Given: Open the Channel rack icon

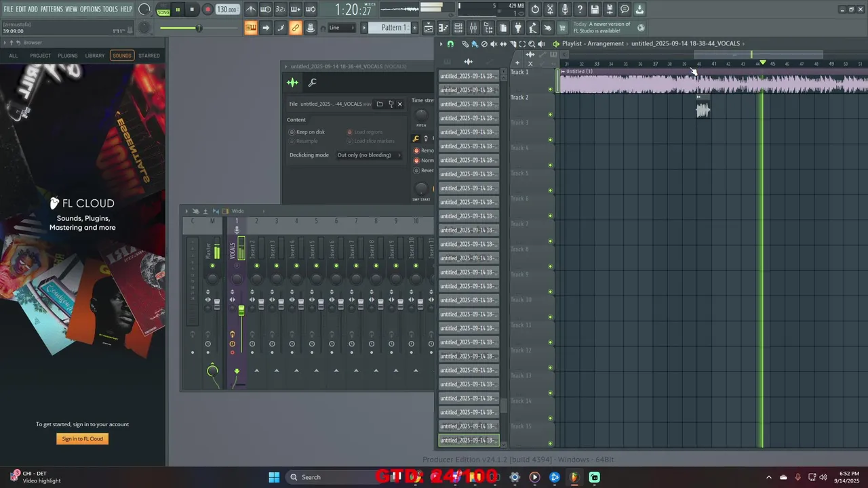Looking at the screenshot, I should coord(458,28).
